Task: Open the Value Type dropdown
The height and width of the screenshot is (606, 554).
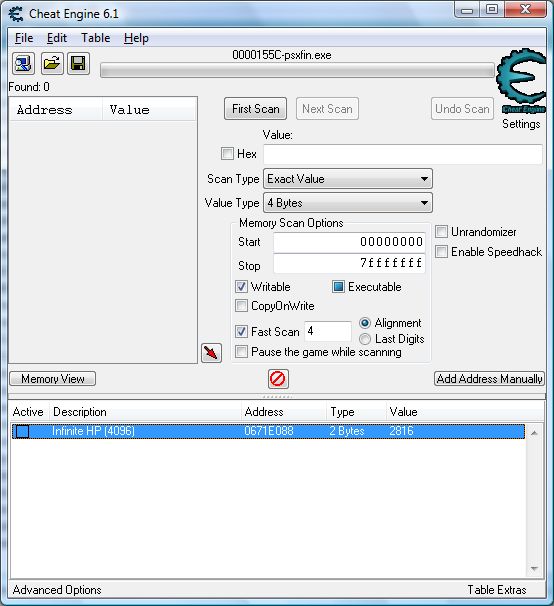Action: pos(348,203)
